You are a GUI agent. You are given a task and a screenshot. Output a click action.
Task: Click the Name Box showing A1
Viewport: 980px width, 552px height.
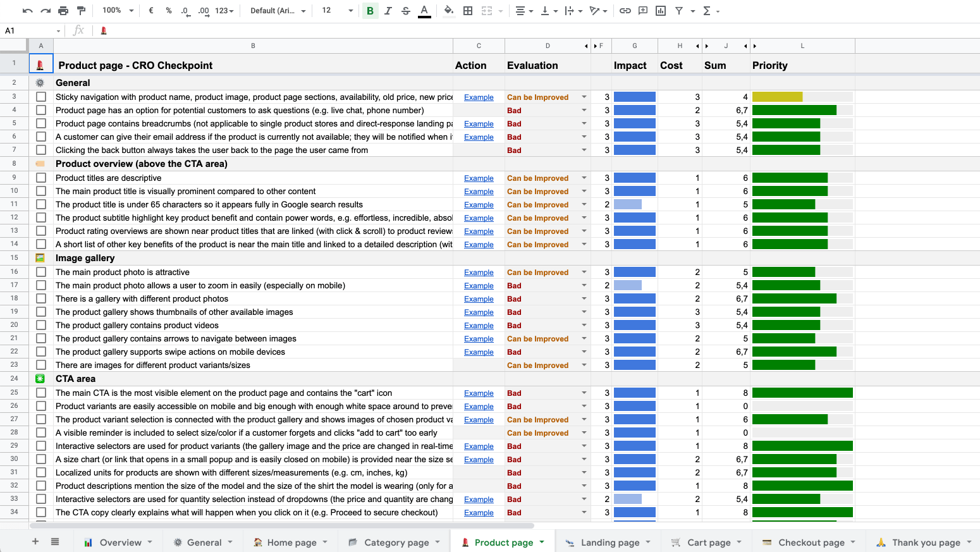click(x=32, y=30)
